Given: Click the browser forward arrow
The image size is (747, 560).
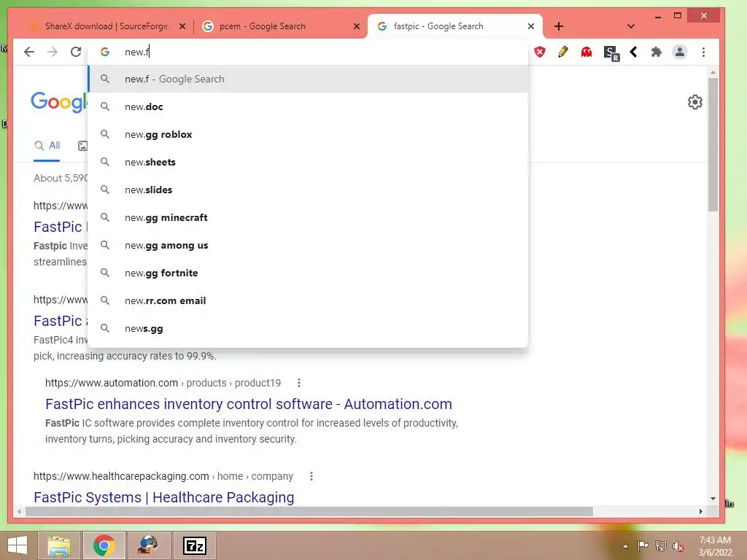Looking at the screenshot, I should pos(53,52).
